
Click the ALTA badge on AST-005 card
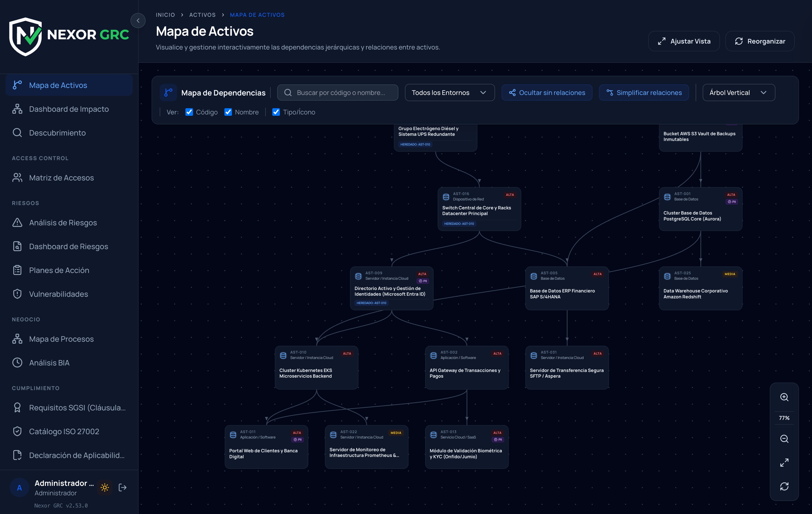click(598, 274)
